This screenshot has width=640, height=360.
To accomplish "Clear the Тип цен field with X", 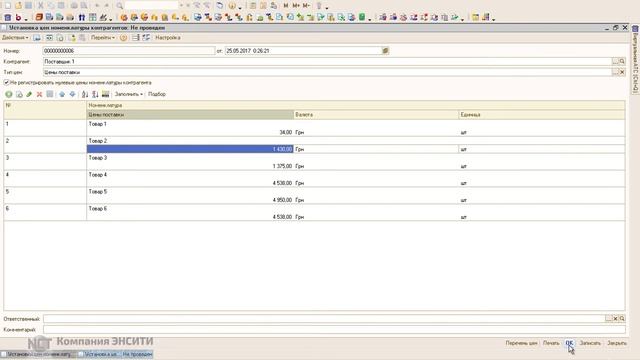I will tap(622, 72).
